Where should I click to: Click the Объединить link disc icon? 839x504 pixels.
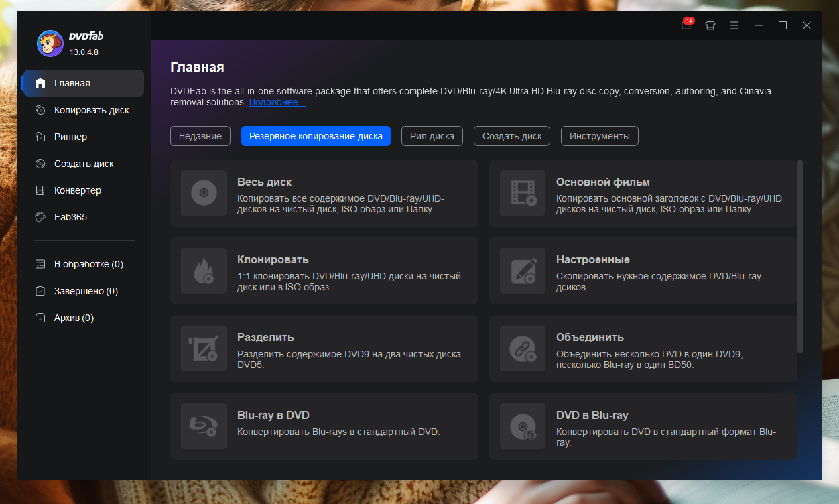click(523, 349)
